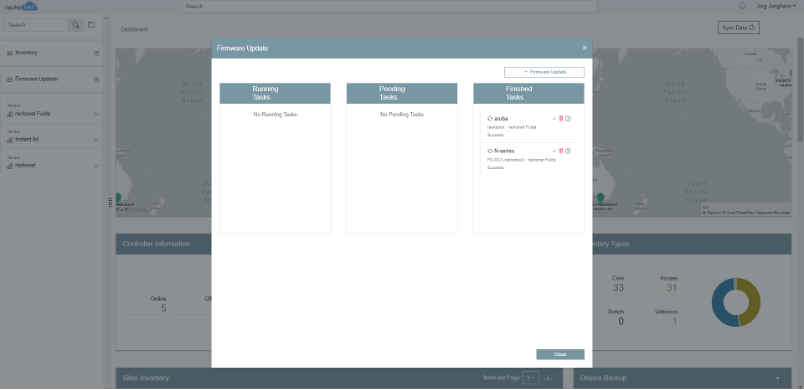Screen dimensions: 804x390
Task: Click the Sync Data button
Action: [x=738, y=28]
